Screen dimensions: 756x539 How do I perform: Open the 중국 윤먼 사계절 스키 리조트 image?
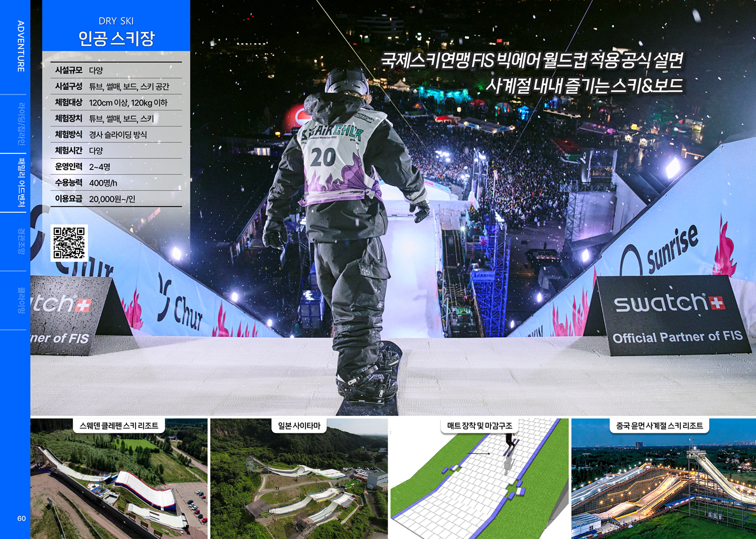tap(663, 479)
